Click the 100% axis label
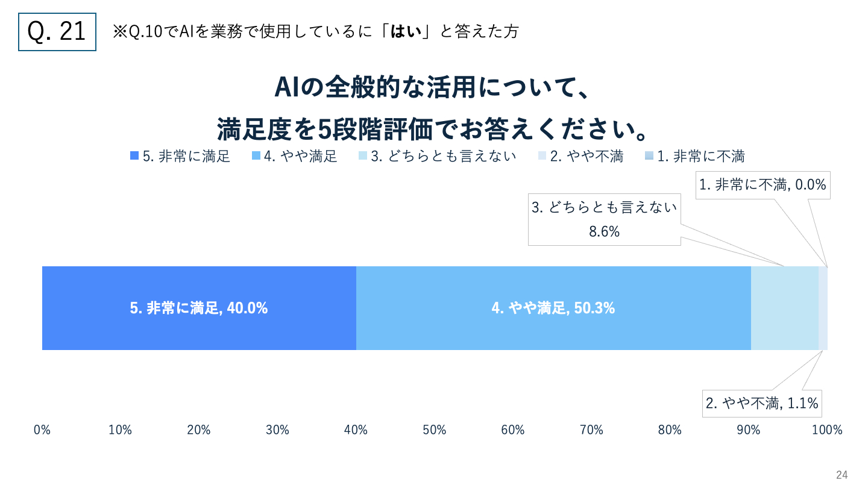 [x=827, y=430]
